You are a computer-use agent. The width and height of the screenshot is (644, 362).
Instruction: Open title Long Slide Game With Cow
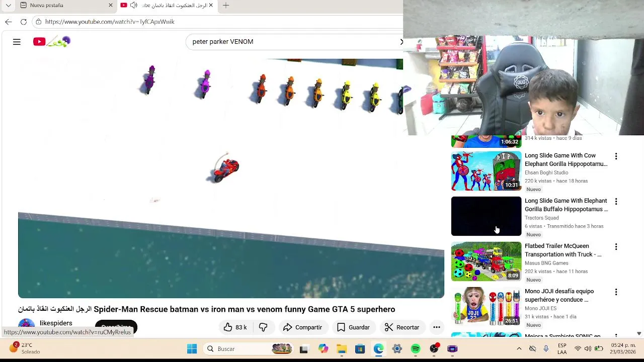(x=566, y=160)
